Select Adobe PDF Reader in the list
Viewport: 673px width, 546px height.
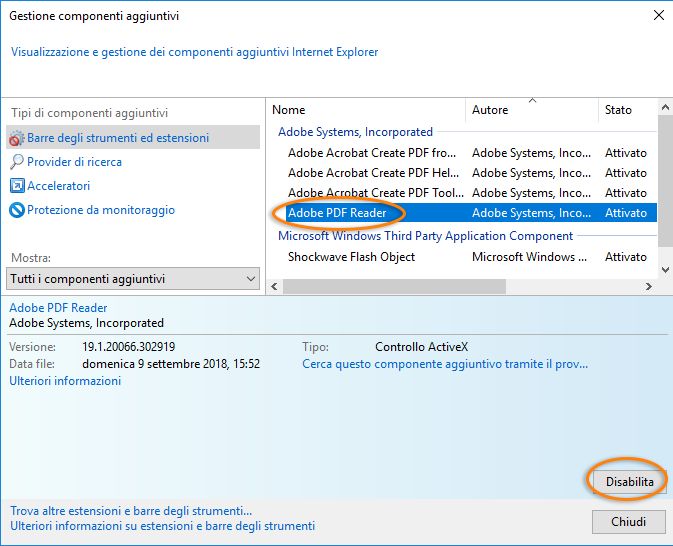(337, 213)
